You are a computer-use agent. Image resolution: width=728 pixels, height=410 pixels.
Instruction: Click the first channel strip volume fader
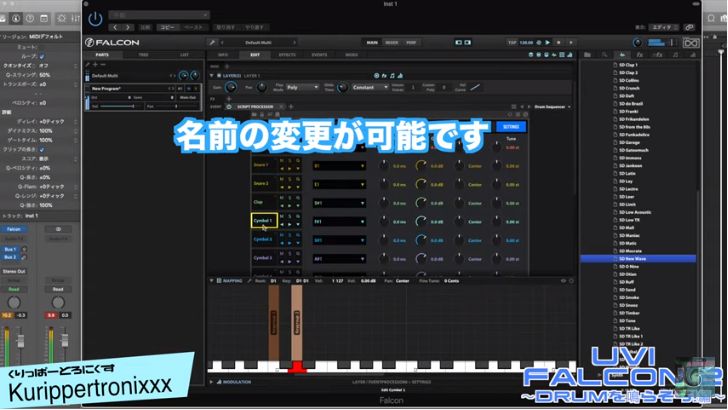pos(20,341)
